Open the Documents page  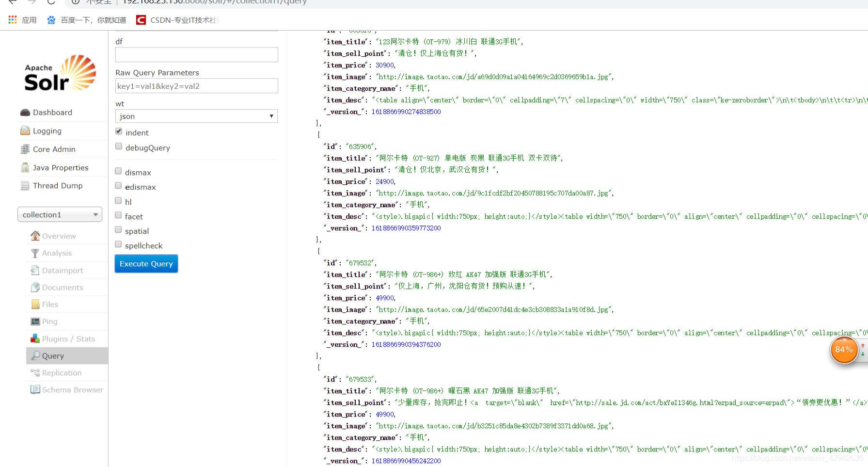(x=63, y=288)
